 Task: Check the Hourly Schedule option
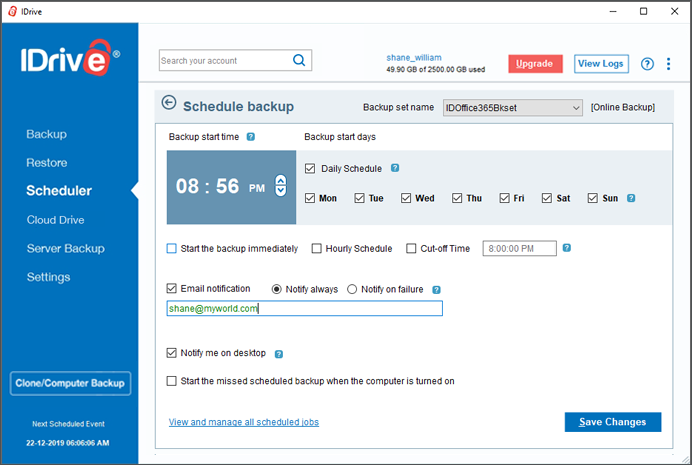click(316, 248)
